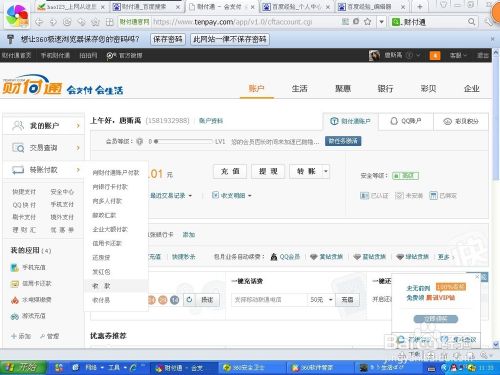Open the 水电煤缴费 flame icon
The width and height of the screenshot is (500, 375).
(15, 300)
